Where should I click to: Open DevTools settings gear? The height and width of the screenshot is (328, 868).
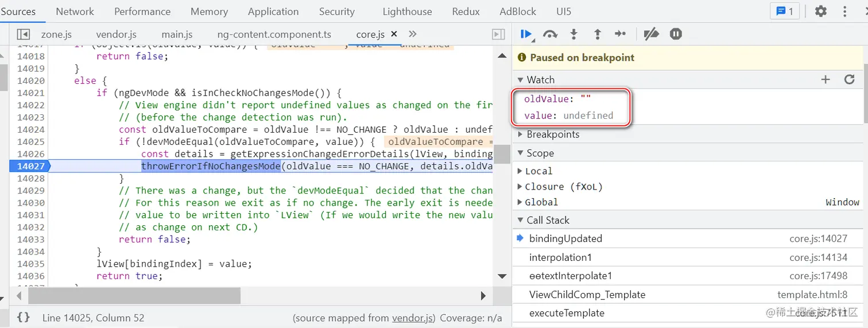821,11
